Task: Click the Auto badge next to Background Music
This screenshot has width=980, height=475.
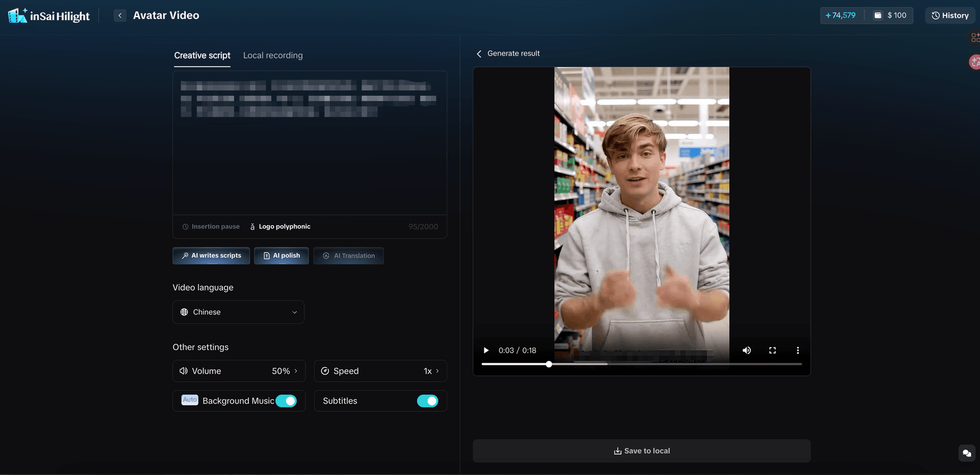Action: pos(189,400)
